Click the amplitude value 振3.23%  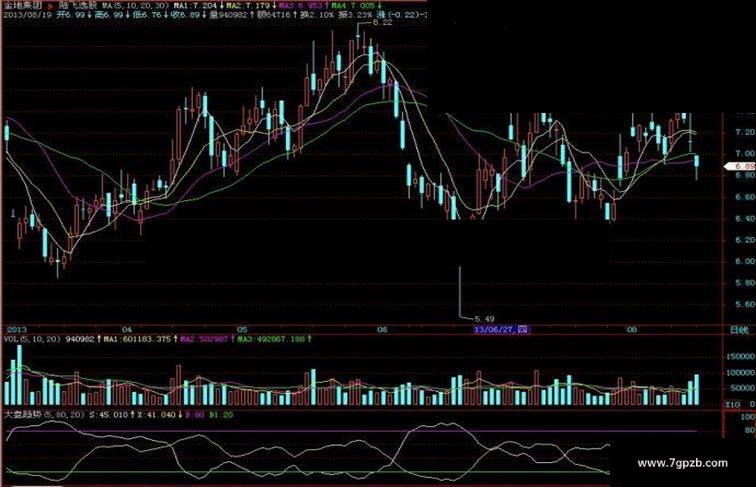point(355,15)
